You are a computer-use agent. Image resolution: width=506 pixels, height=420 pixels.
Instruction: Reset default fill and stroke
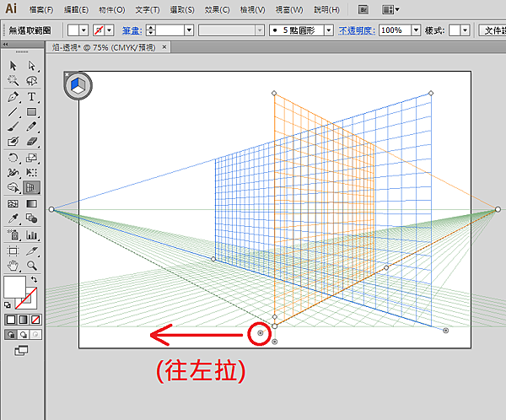tap(8, 304)
